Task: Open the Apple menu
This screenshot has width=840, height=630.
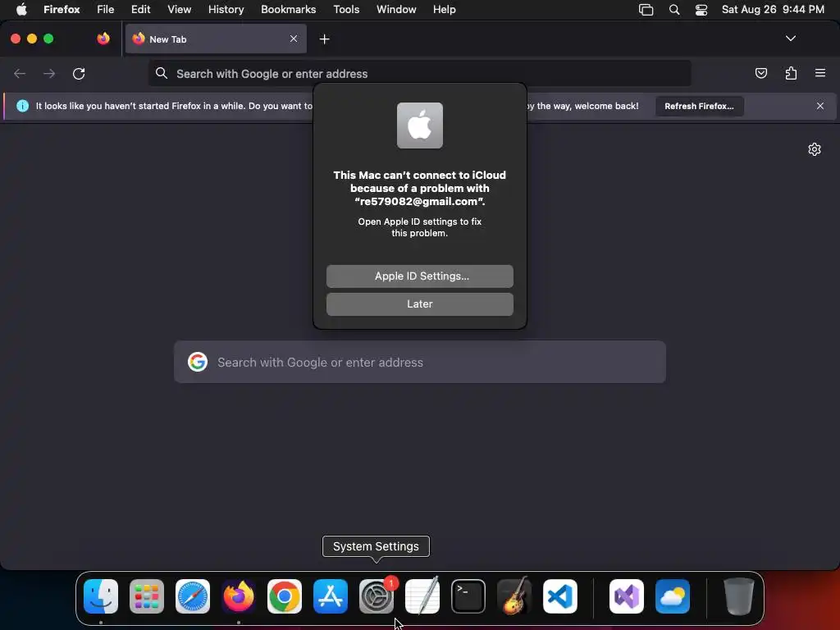Action: coord(21,10)
